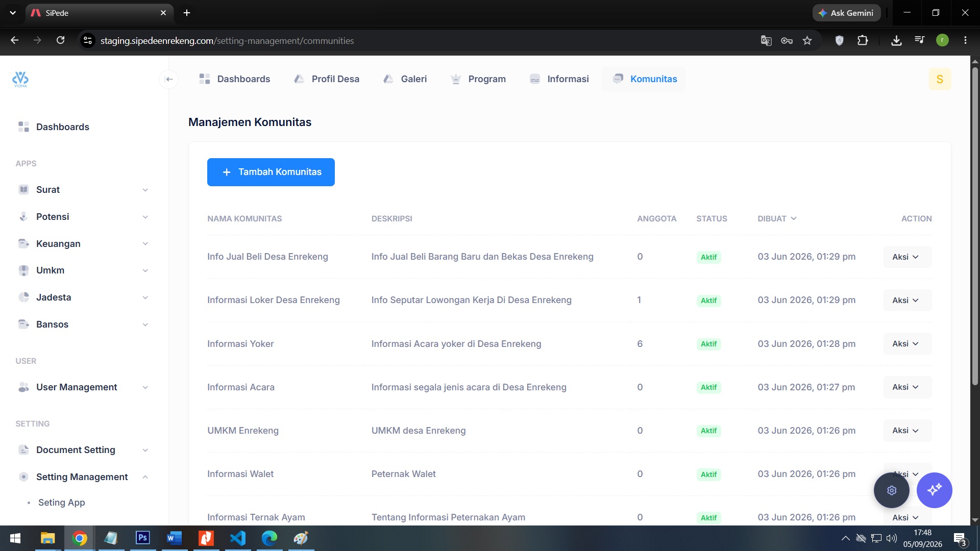The width and height of the screenshot is (980, 551).
Task: Click the Tambah Komunitas button
Action: point(271,172)
